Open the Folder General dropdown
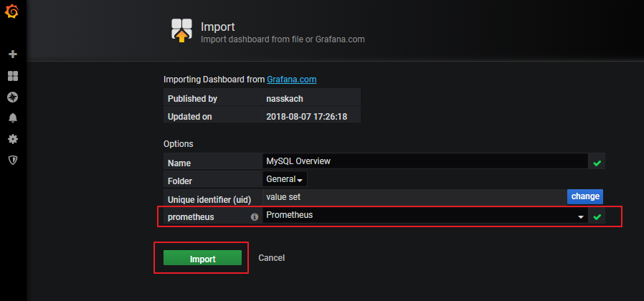The height and width of the screenshot is (301, 644). (x=284, y=179)
